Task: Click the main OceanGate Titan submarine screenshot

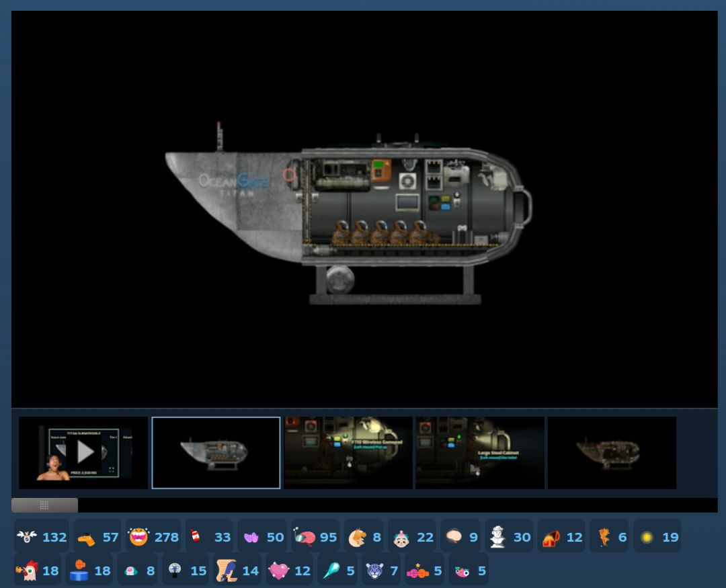Action: tap(364, 209)
